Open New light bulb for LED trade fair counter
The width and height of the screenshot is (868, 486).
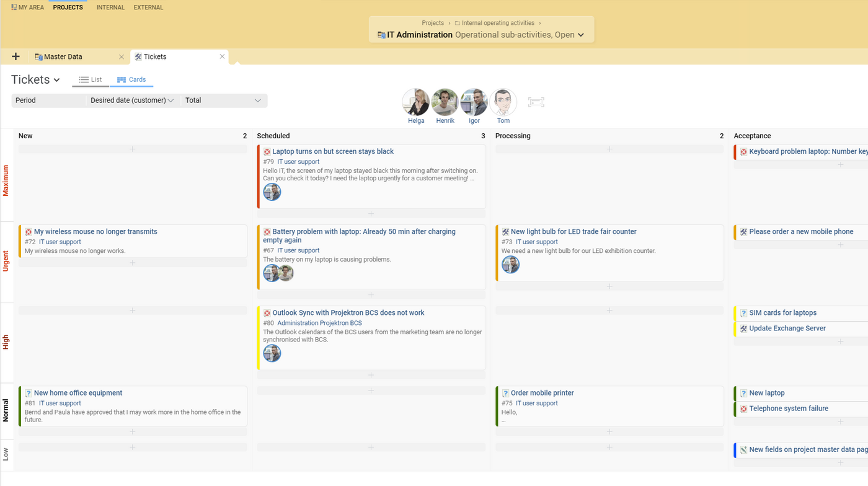[x=573, y=232]
